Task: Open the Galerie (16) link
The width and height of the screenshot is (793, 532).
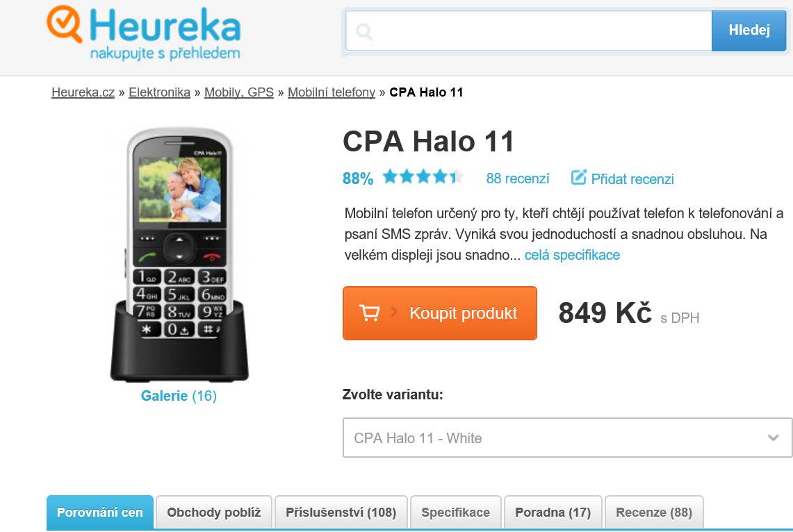Action: point(179,396)
